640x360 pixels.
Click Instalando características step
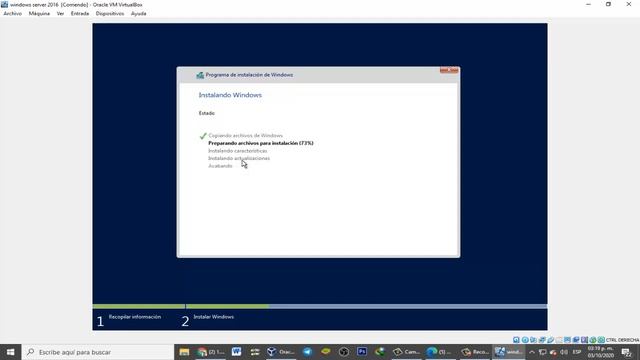point(238,151)
